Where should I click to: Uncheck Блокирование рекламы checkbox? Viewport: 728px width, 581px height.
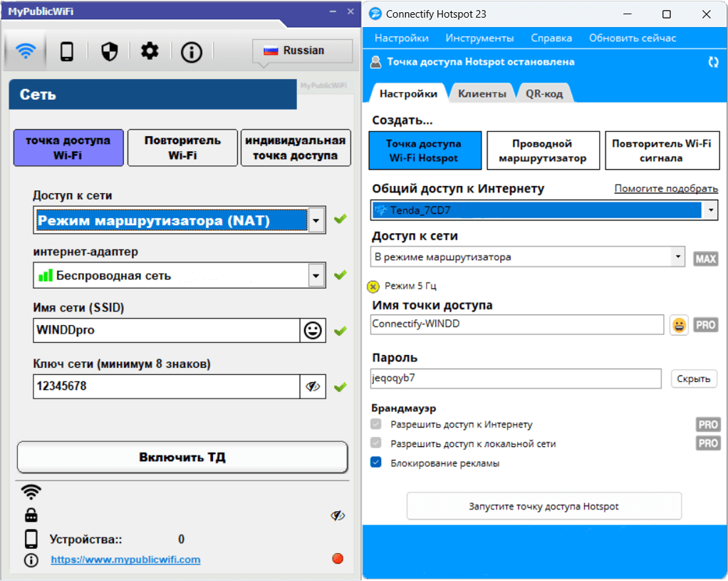(x=376, y=463)
